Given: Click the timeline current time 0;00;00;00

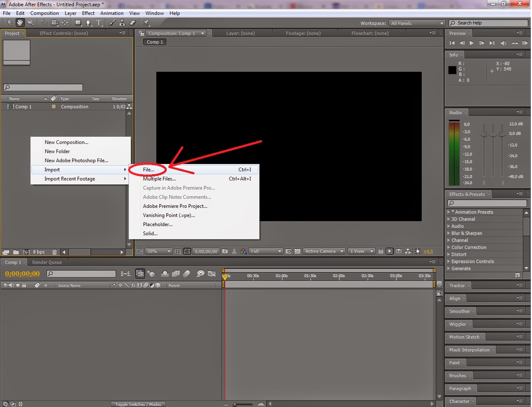Looking at the screenshot, I should click(22, 274).
